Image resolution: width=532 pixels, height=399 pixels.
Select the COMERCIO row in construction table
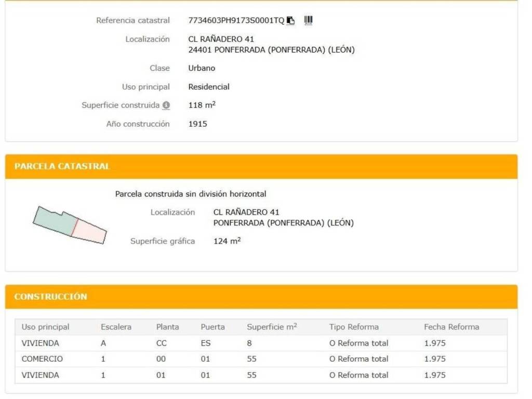tap(42, 359)
